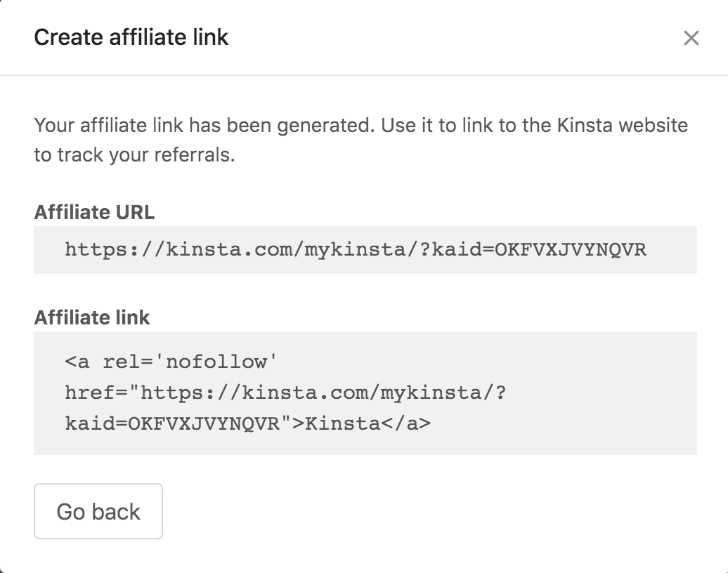Viewport: 728px width, 573px height.
Task: Return to the previous screen via Go back
Action: click(x=98, y=511)
